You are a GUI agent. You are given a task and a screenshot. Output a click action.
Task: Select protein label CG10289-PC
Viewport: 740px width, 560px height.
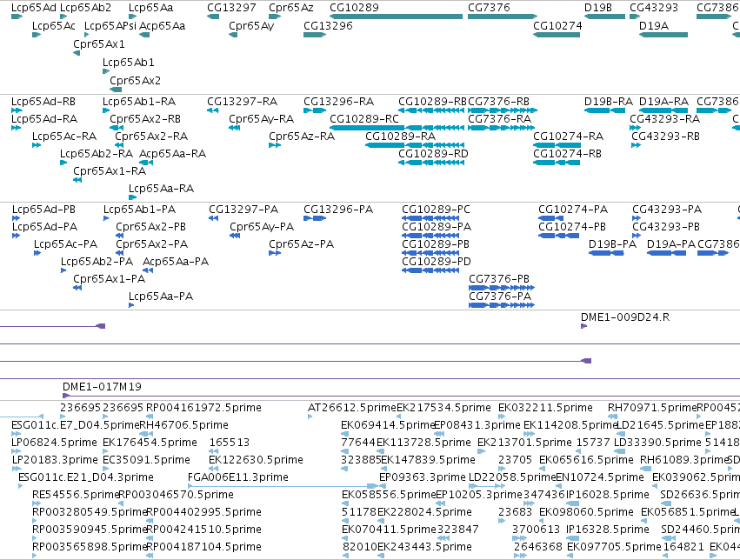point(436,209)
